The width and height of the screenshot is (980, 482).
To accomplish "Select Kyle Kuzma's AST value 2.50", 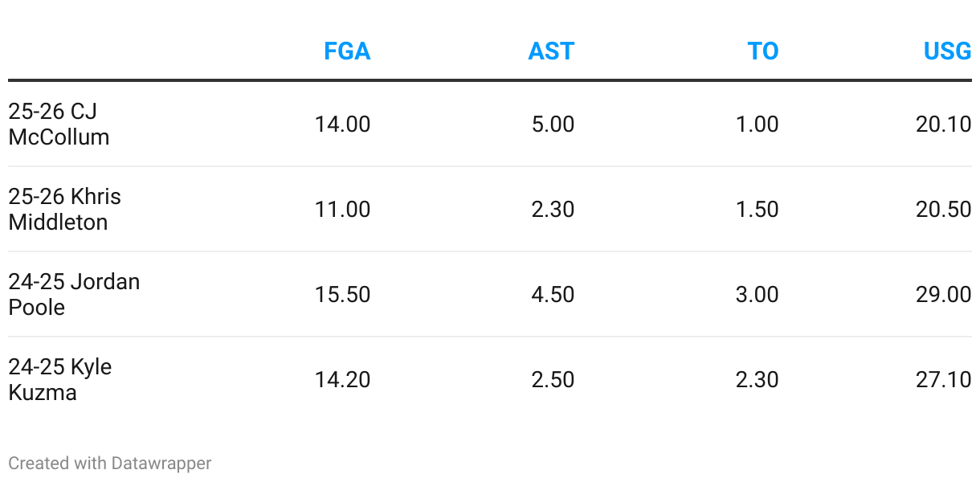I will point(553,380).
